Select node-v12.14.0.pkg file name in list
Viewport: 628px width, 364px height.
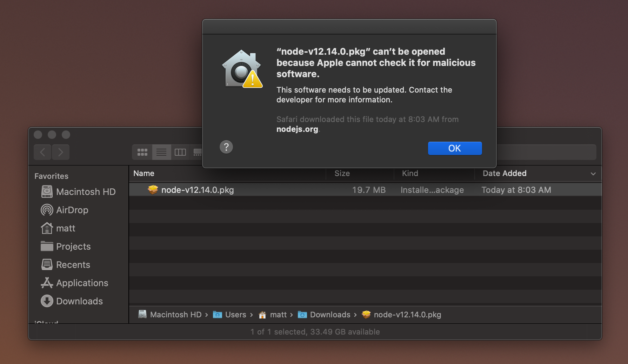coord(198,190)
